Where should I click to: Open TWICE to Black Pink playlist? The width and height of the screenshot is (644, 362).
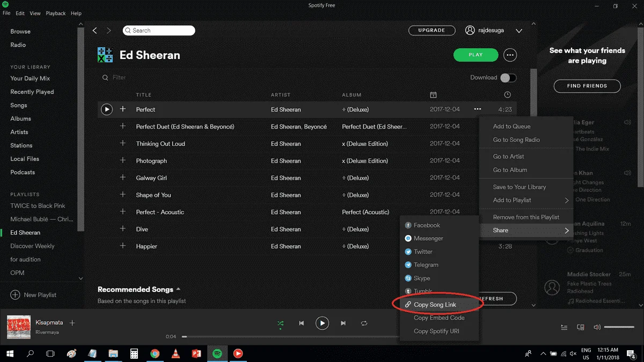coord(38,206)
